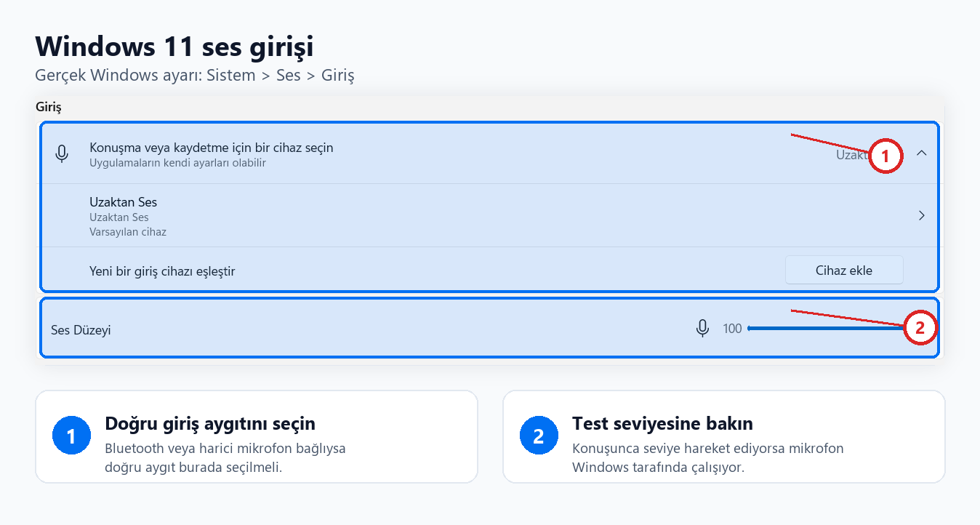Click the Ses Düzeyi label

(81, 330)
